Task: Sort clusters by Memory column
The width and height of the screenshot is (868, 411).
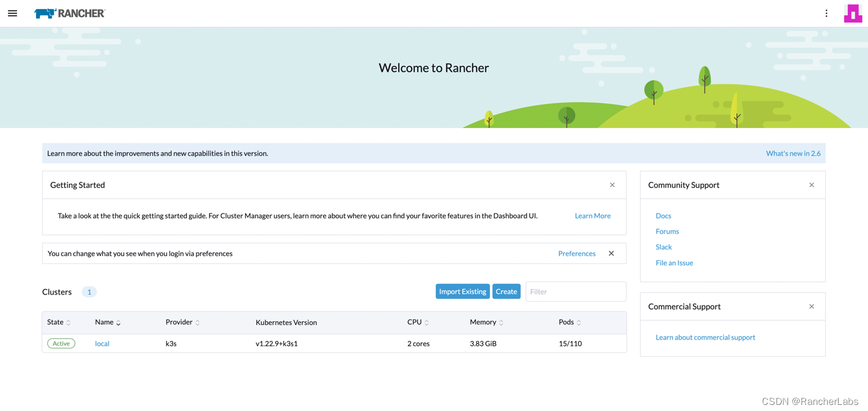Action: [x=486, y=322]
